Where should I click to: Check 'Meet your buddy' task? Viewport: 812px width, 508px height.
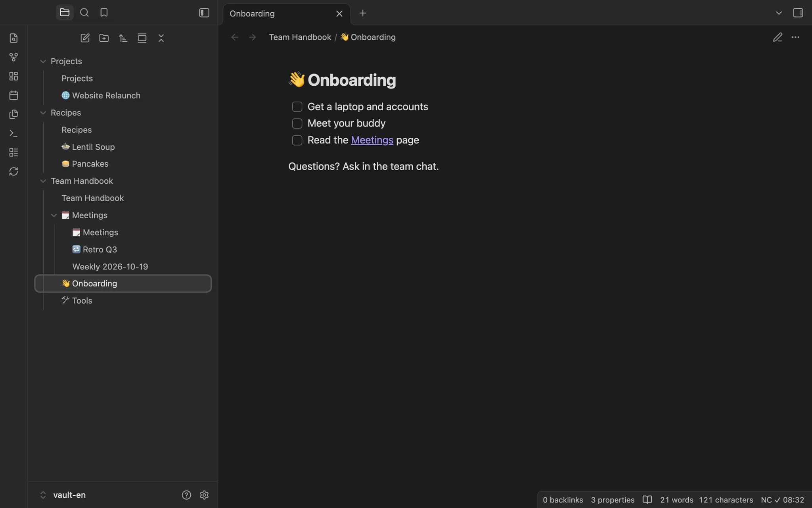[297, 123]
